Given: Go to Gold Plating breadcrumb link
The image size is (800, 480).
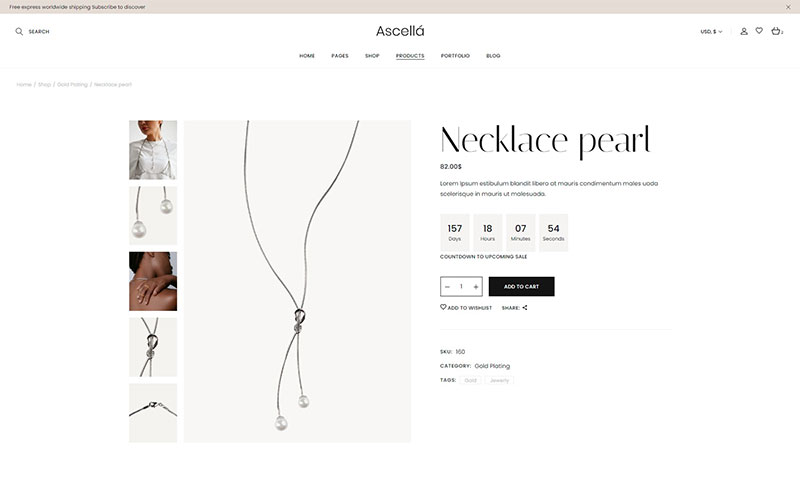Looking at the screenshot, I should click(x=72, y=85).
